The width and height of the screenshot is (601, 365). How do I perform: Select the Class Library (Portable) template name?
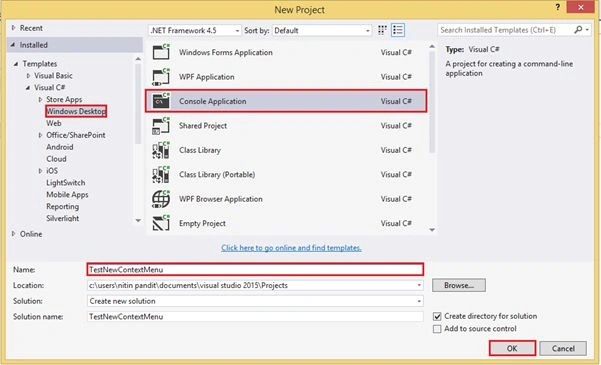pos(217,174)
